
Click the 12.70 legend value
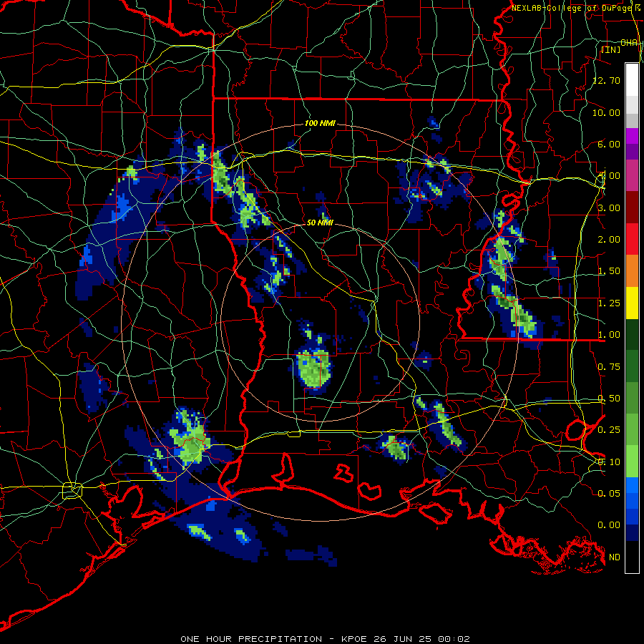606,80
